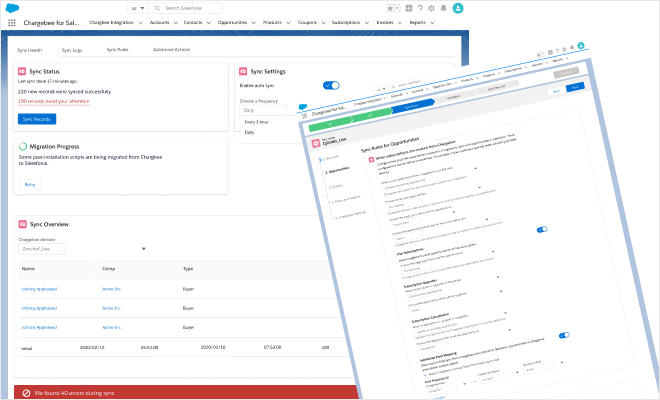
Task: Select the 2. Opportunities step in the sidebar
Action: 337,170
